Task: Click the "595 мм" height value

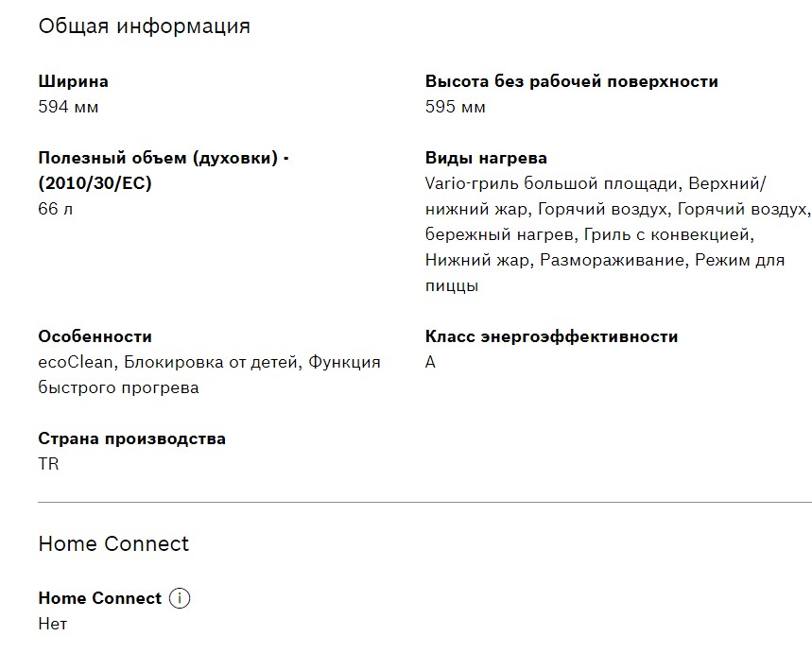Action: (456, 107)
